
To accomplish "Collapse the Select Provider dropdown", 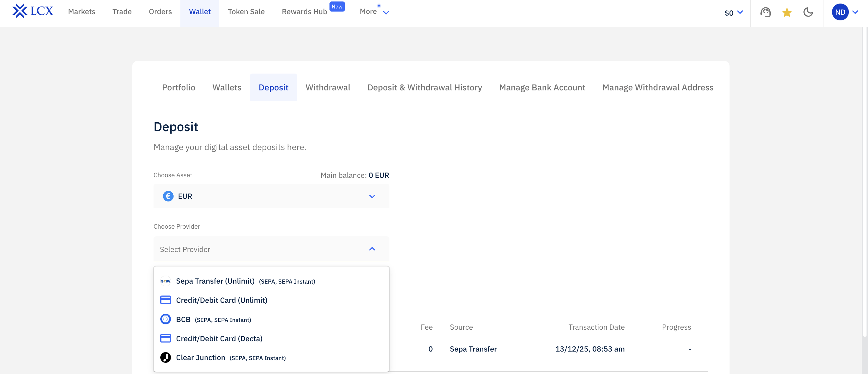I will pyautogui.click(x=372, y=249).
